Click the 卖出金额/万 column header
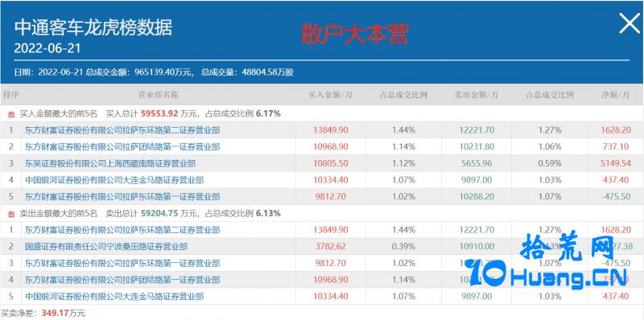 tap(477, 95)
